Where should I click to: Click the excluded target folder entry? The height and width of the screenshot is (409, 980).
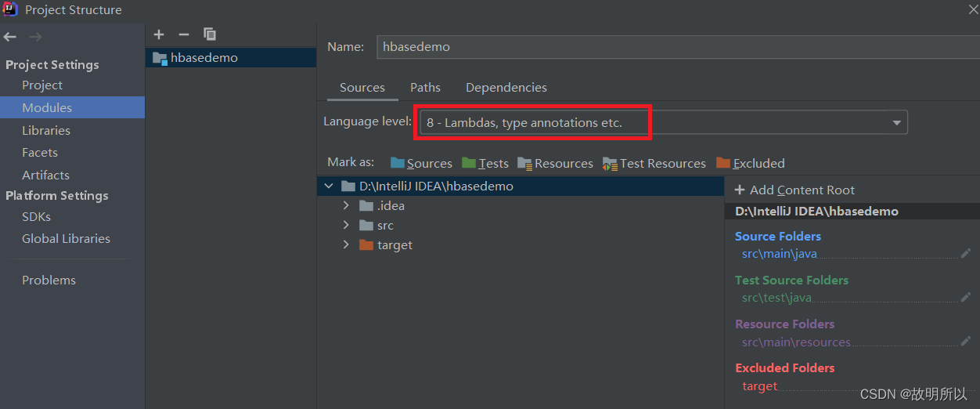pyautogui.click(x=760, y=385)
